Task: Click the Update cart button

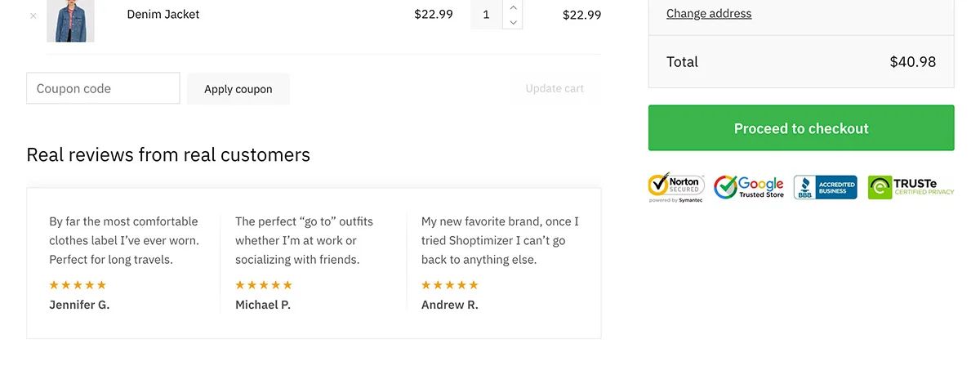Action: point(555,88)
